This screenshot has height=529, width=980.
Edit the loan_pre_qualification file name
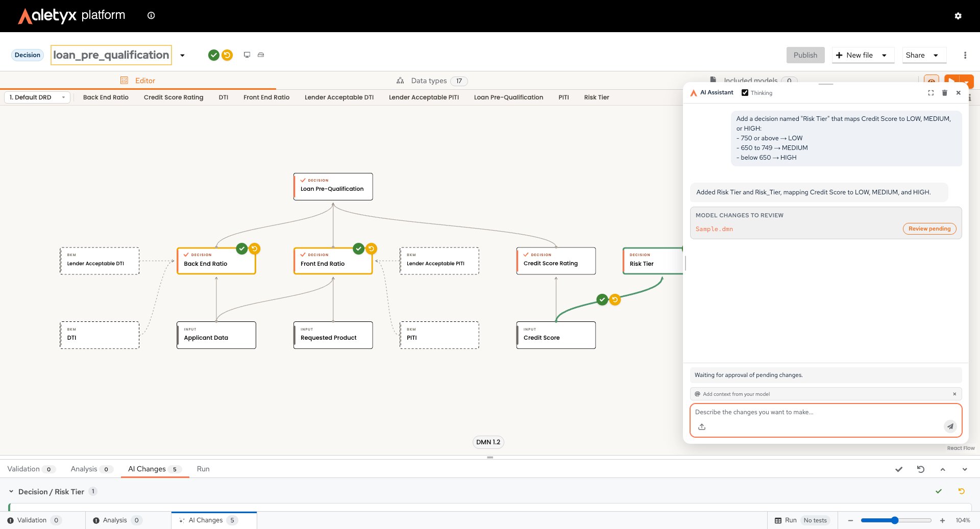coord(111,55)
